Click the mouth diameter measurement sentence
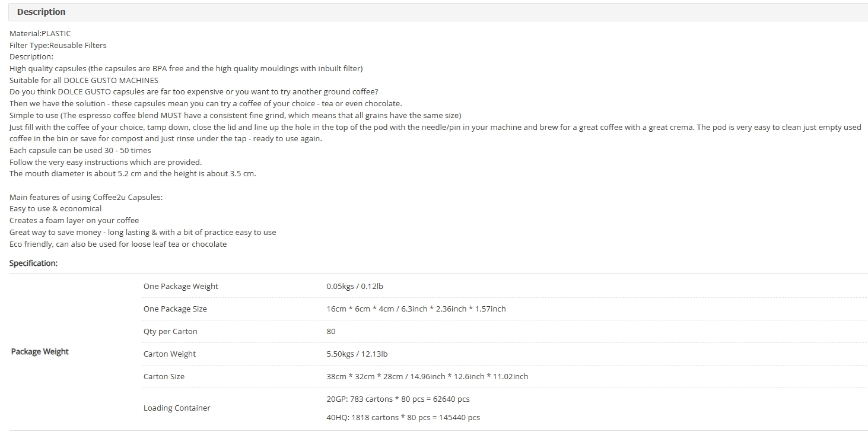868x432 pixels. click(132, 173)
